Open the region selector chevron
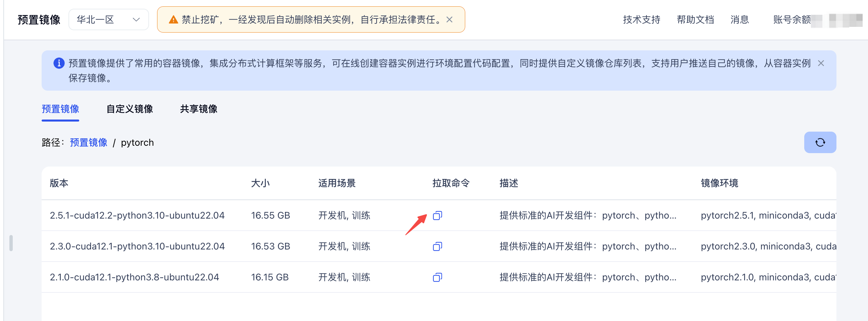 [x=136, y=19]
